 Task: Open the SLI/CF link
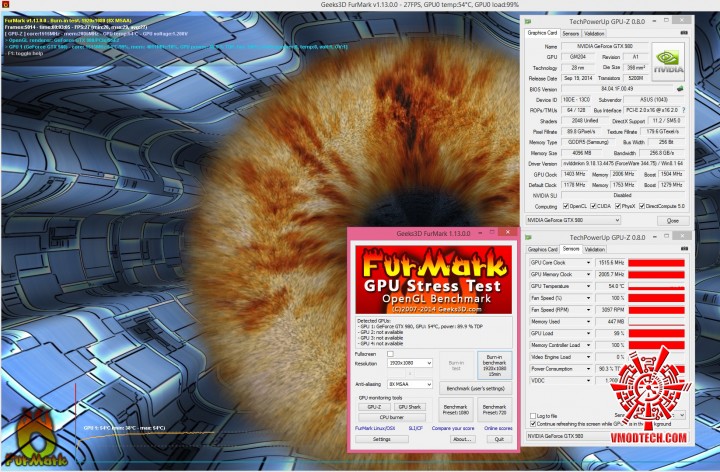[x=415, y=428]
